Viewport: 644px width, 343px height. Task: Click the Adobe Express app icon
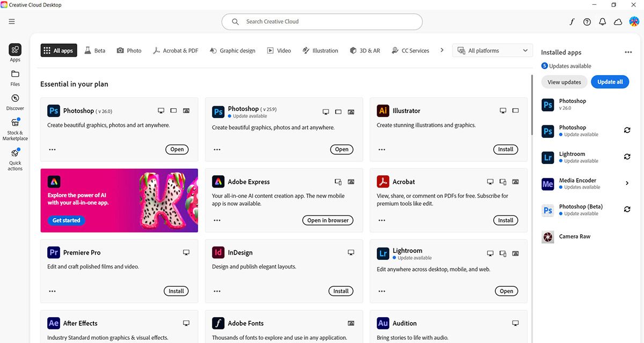coord(218,182)
